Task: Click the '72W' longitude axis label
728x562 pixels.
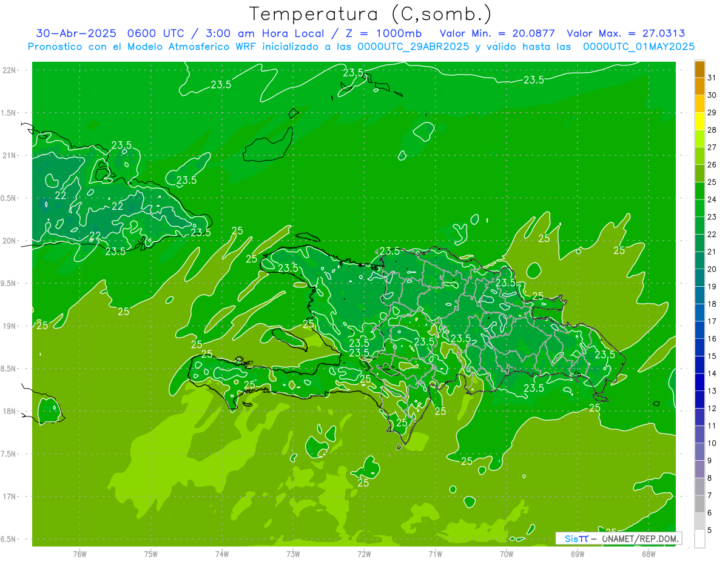Action: coord(364,554)
